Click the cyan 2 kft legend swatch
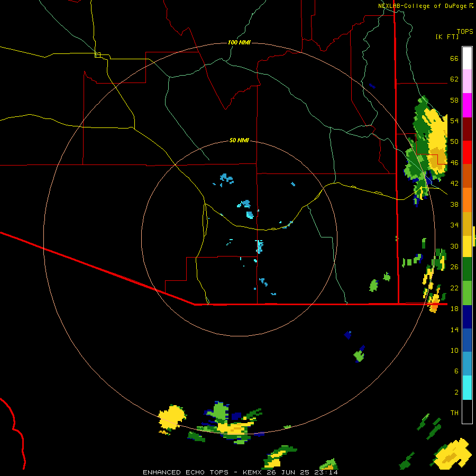 [467, 388]
